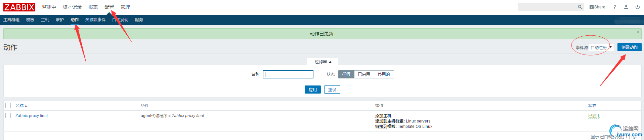The height and width of the screenshot is (140, 644).
Task: Go to 服务 submenu
Action: pyautogui.click(x=139, y=20)
